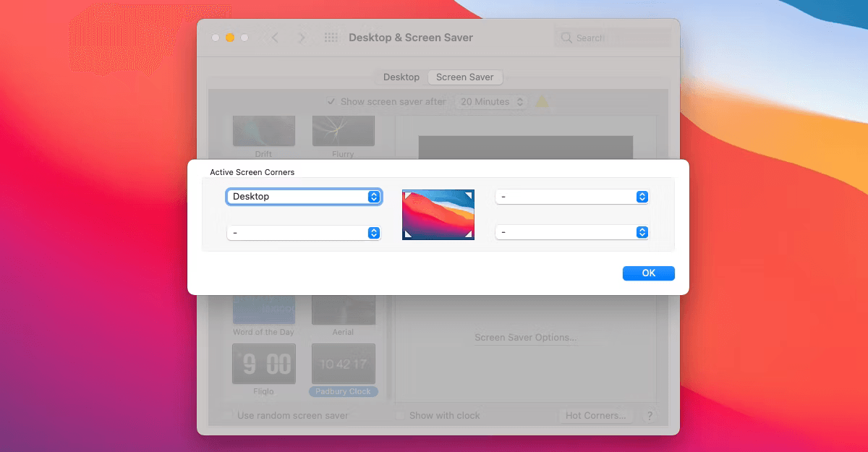Expand the bottom-right corner action dropdown
Image resolution: width=868 pixels, height=452 pixels.
coord(571,232)
